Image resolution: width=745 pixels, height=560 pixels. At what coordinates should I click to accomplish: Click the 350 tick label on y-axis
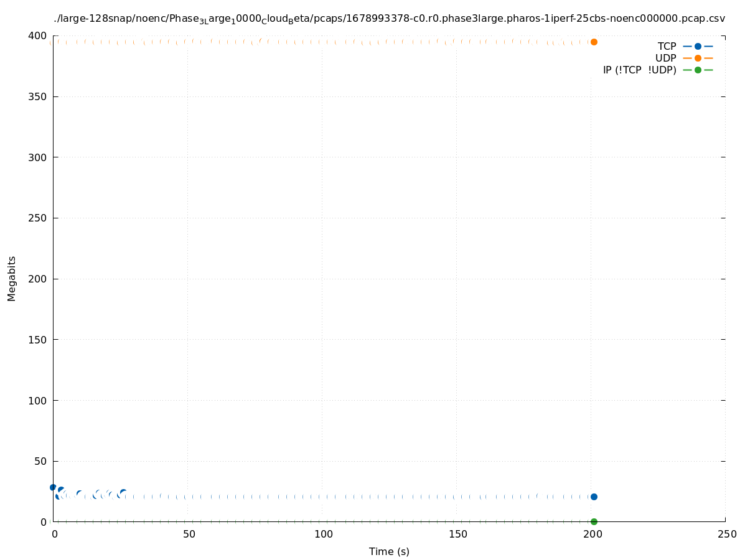pyautogui.click(x=38, y=96)
